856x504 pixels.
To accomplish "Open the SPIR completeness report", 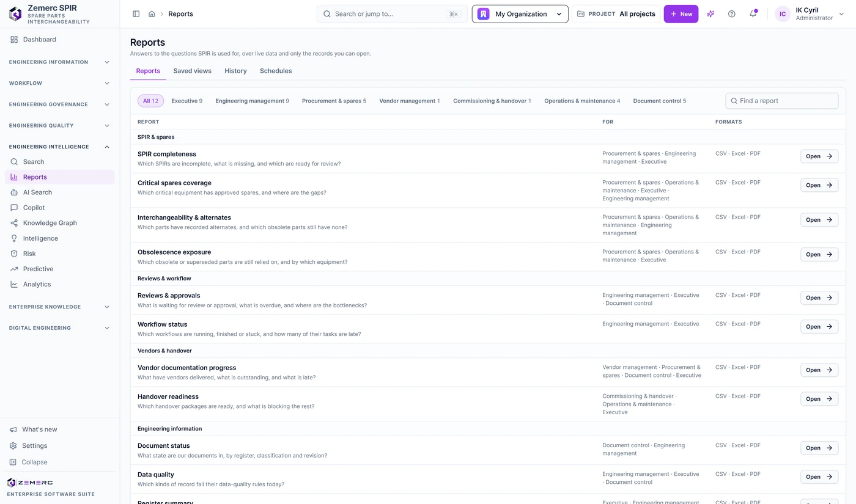I will pos(819,156).
